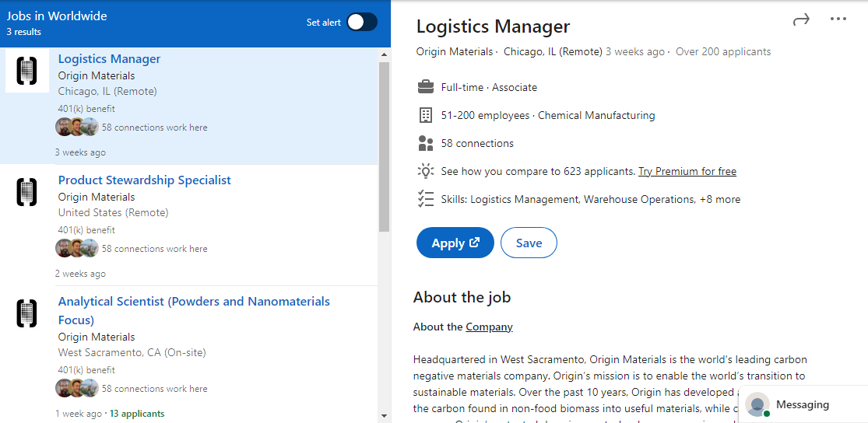Click '401(k) benefit' under Product Stewardship Specialist

point(86,230)
